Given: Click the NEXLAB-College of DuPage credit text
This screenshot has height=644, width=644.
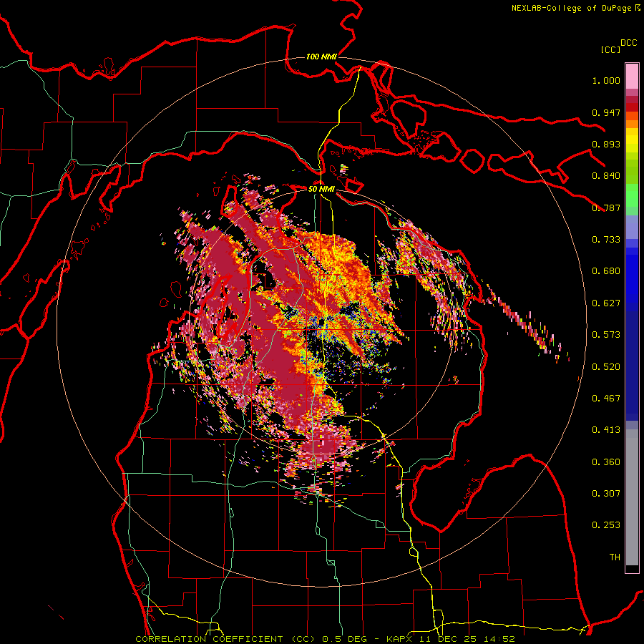Looking at the screenshot, I should (x=575, y=8).
